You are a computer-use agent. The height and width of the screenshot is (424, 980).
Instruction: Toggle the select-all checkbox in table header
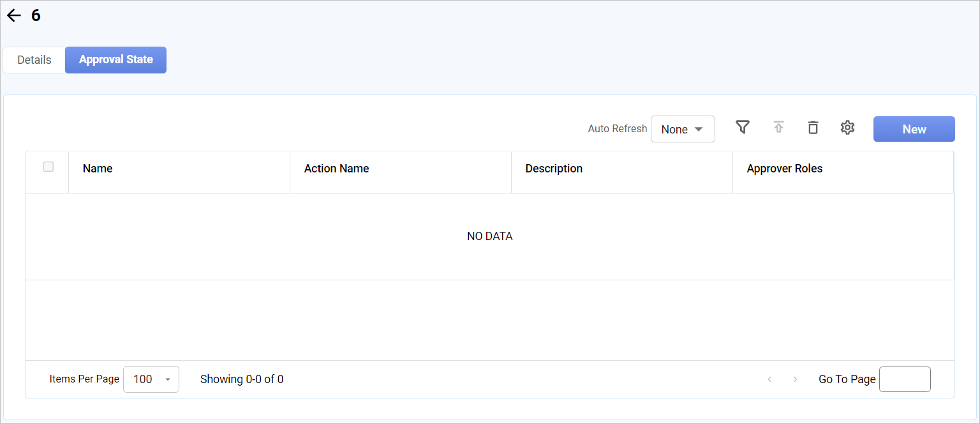click(48, 167)
